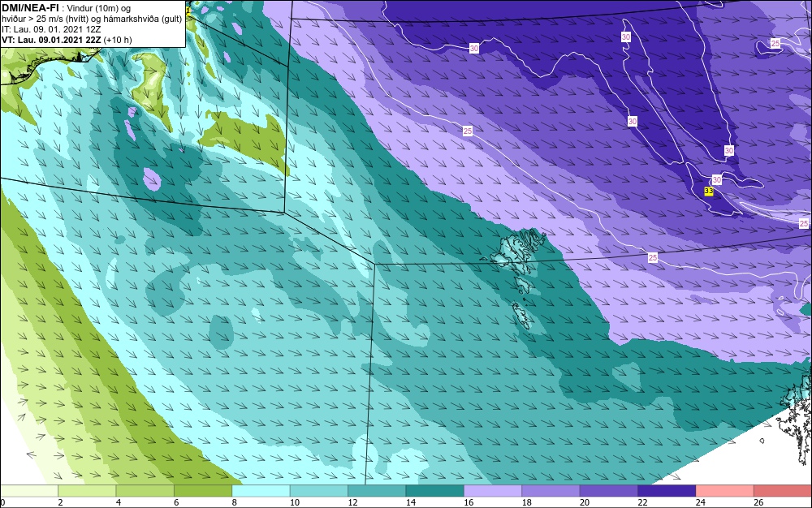The width and height of the screenshot is (812, 508).
Task: Pick the 10–12 m/s light teal legend swatch
Action: coord(319,491)
